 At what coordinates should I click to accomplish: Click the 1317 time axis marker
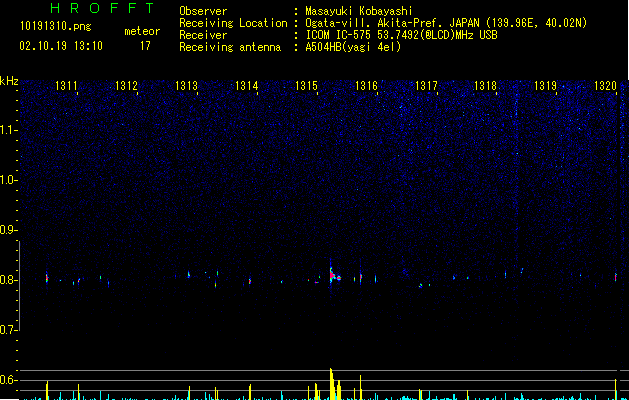[426, 86]
